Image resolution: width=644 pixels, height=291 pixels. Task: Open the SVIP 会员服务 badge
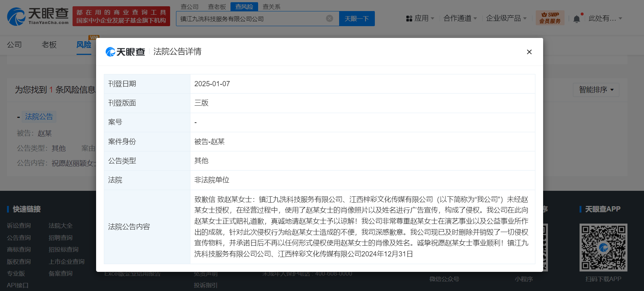(x=550, y=18)
